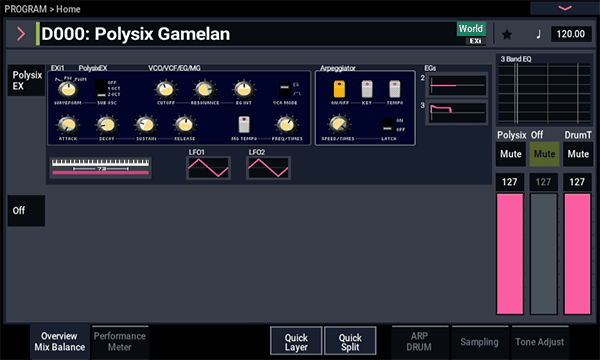
Task: Click the PROGRAM > Home breadcrumb
Action: pos(42,9)
